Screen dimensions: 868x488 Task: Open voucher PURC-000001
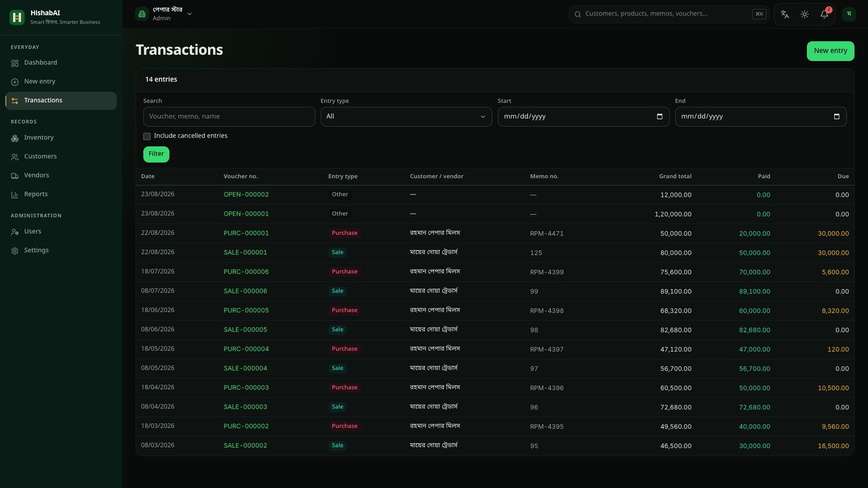pos(246,233)
